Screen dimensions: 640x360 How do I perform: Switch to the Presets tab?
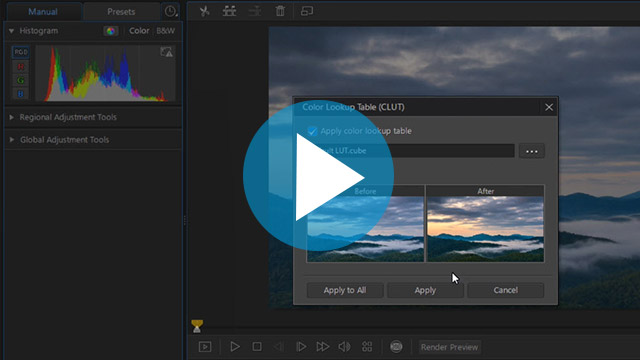[121, 11]
